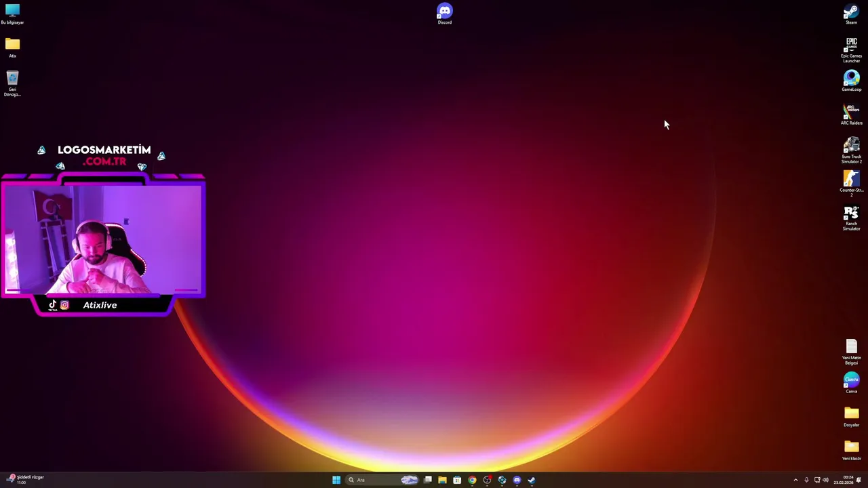Screen dimensions: 868x488
Task: Expand the hidden system tray icons
Action: (795, 480)
